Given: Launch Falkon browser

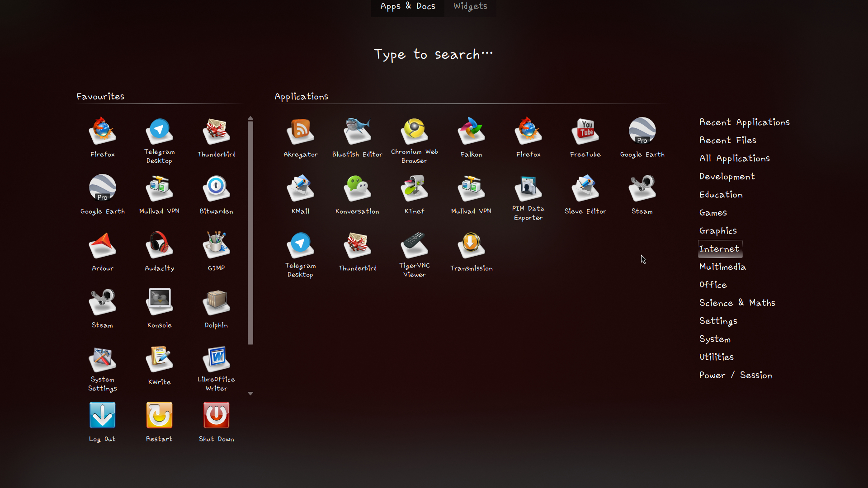Looking at the screenshot, I should pyautogui.click(x=472, y=138).
